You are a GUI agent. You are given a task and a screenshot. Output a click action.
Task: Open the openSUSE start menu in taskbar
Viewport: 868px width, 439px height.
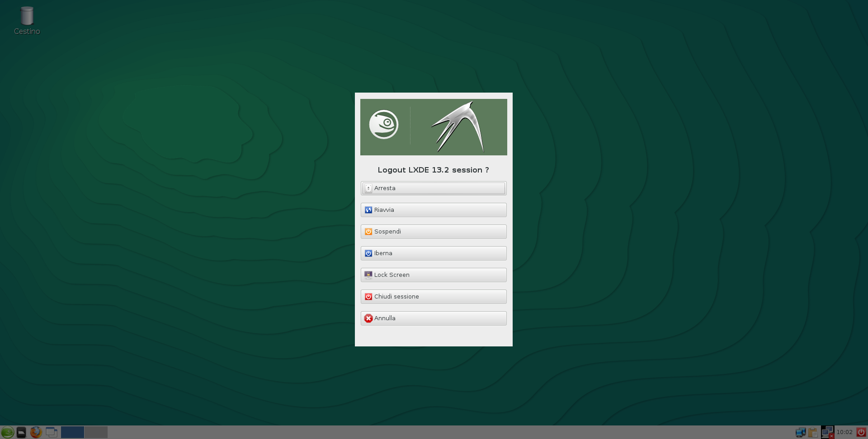click(8, 432)
